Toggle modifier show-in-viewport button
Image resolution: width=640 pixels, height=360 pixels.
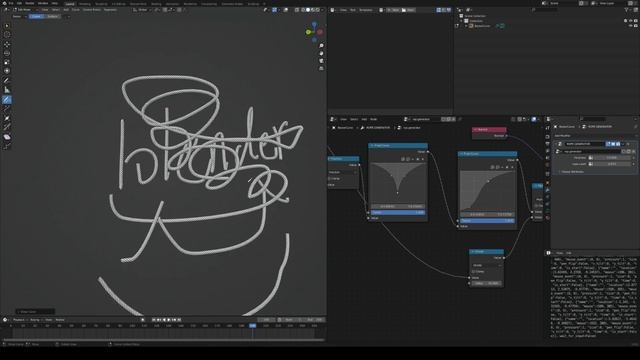tap(613, 144)
